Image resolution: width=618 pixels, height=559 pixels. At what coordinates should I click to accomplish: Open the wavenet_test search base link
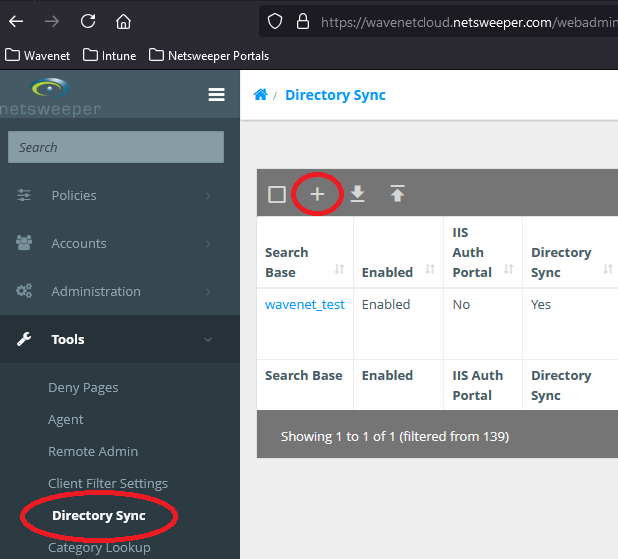coord(304,305)
